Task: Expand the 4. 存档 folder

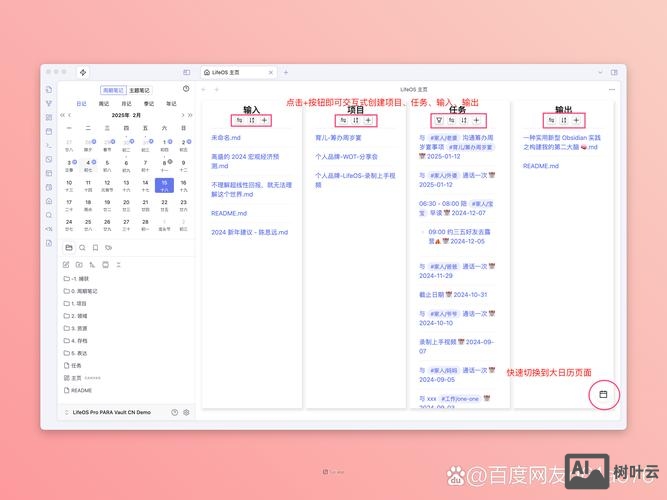Action: point(75,340)
